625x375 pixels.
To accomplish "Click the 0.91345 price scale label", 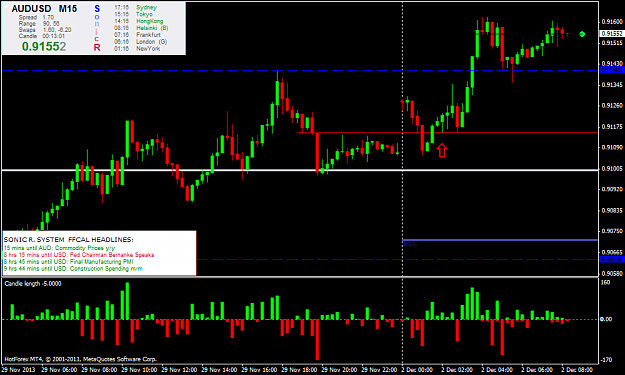I will click(x=612, y=84).
